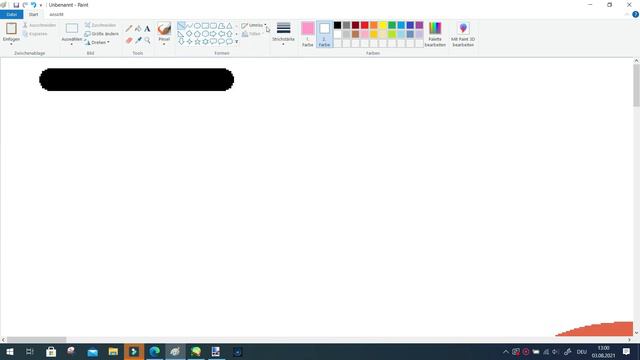Click the Save icon in quick access toolbar
Viewport: 640px width, 360px height.
(16, 5)
